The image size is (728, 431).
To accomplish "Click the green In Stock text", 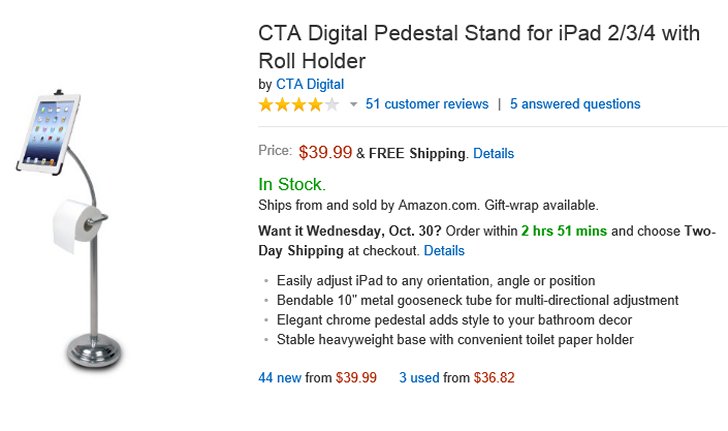I will click(292, 184).
